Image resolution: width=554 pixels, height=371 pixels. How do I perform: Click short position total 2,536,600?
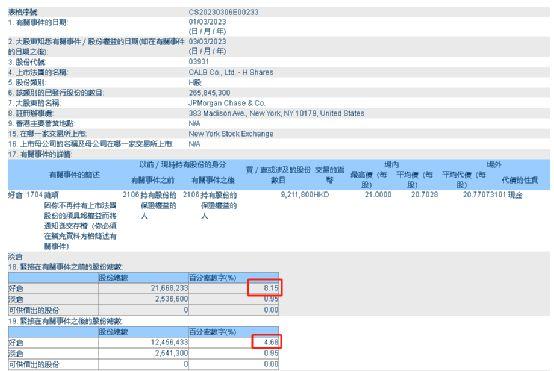(x=172, y=299)
